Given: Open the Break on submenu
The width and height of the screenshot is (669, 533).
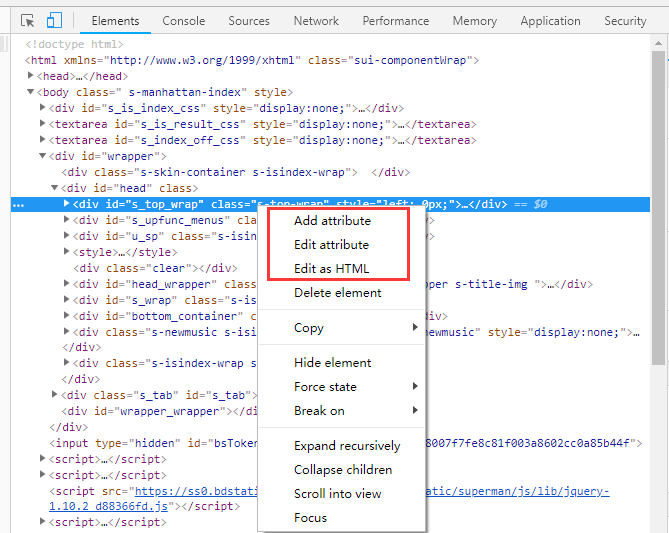Looking at the screenshot, I should tap(342, 411).
